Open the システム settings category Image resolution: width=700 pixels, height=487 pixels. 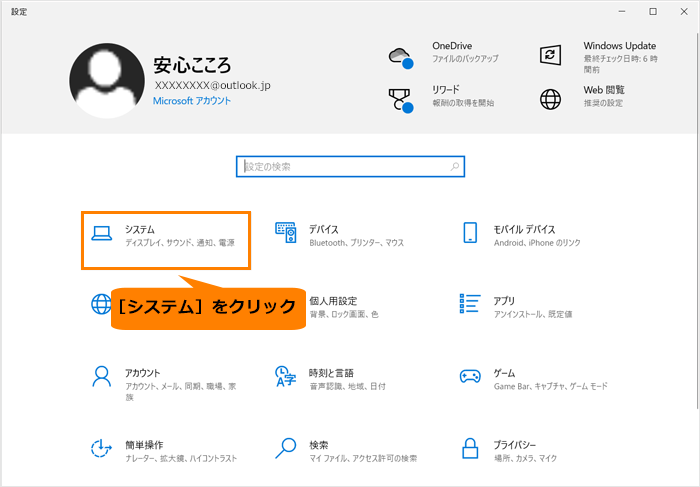tap(166, 241)
